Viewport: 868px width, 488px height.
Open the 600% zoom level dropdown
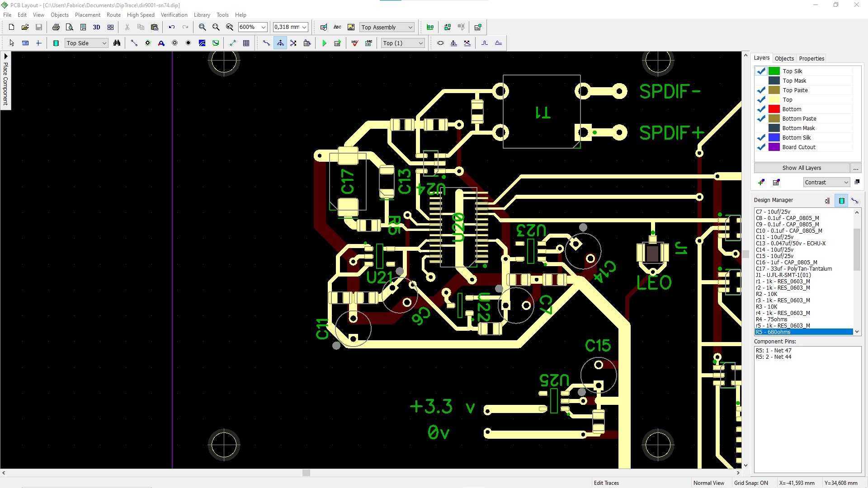(x=264, y=27)
